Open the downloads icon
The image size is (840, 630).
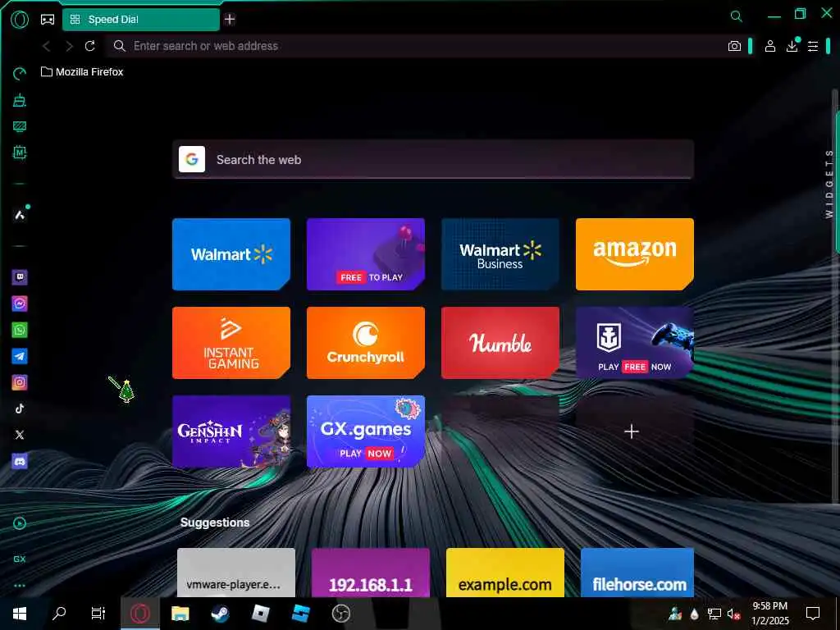(x=792, y=46)
